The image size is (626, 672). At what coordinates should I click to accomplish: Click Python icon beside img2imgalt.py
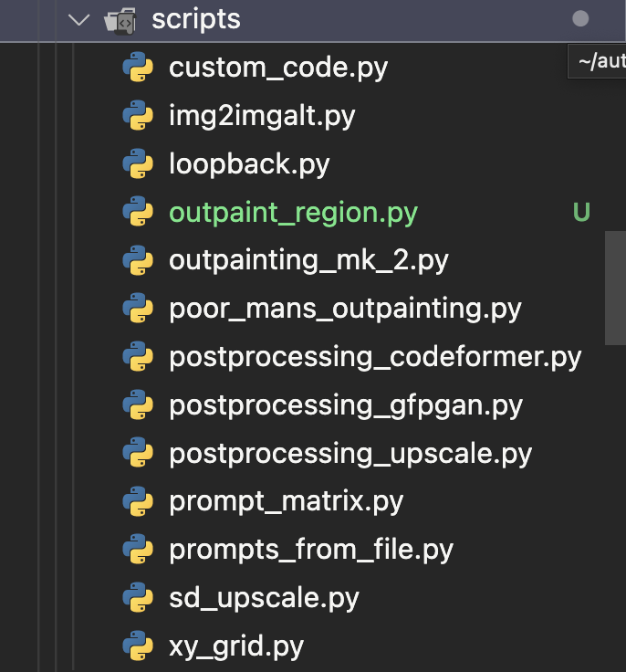tap(137, 116)
